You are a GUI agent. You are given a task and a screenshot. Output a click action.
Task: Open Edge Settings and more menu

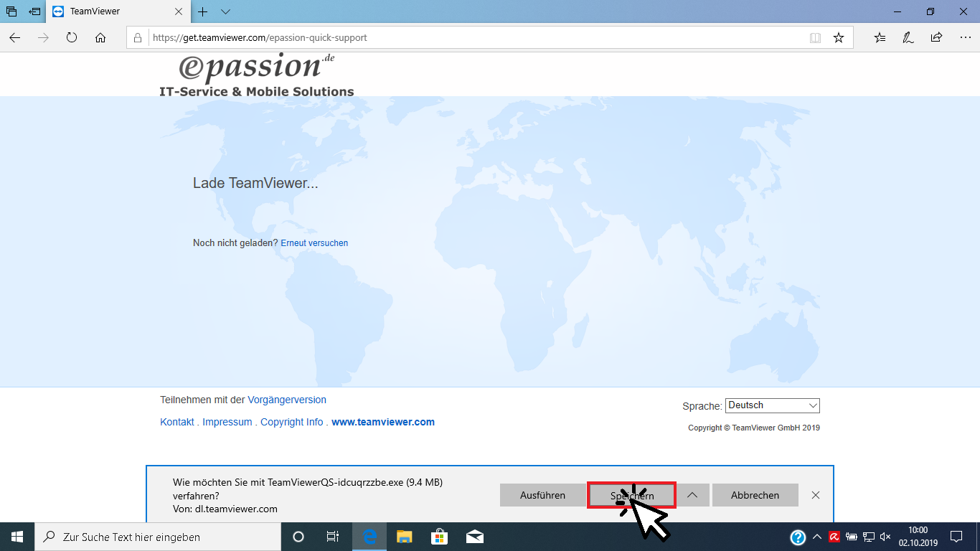(964, 37)
